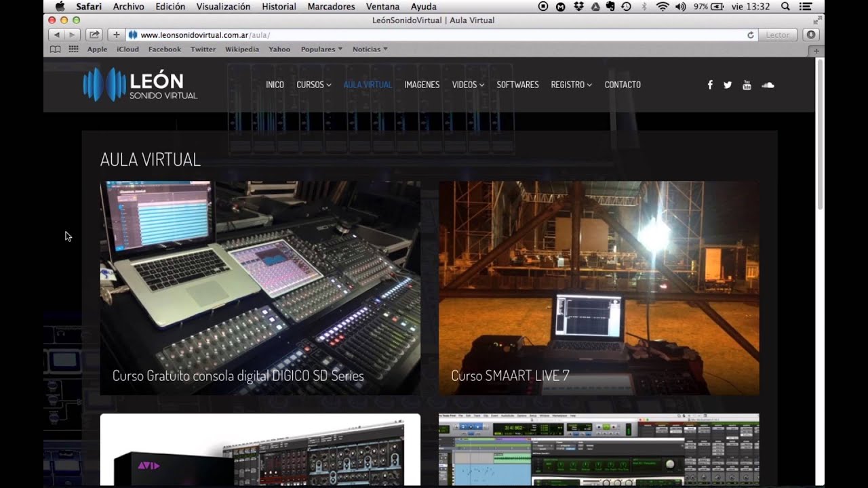Screen dimensions: 868x488
Task: Open the CONTACTO nav link
Action: click(623, 85)
